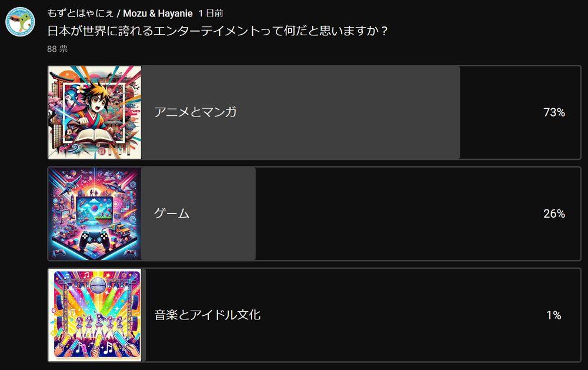Click the 1% result percentage
The width and height of the screenshot is (588, 370).
tap(554, 315)
